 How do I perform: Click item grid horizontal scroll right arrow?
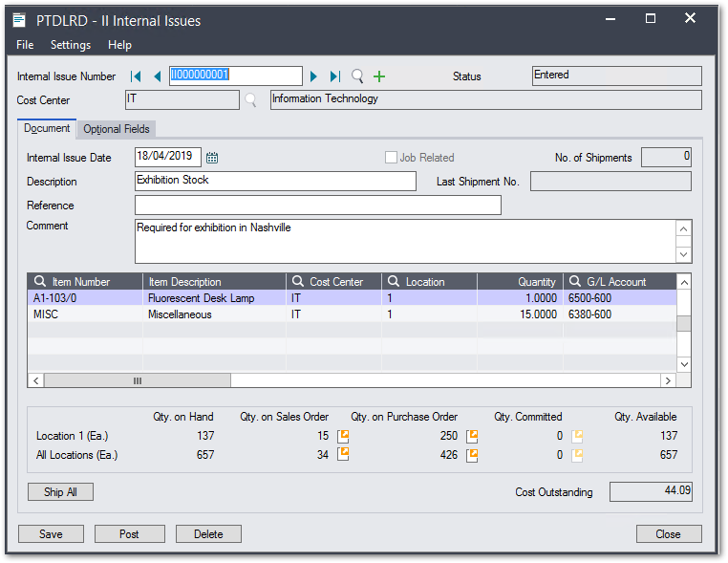click(x=668, y=380)
